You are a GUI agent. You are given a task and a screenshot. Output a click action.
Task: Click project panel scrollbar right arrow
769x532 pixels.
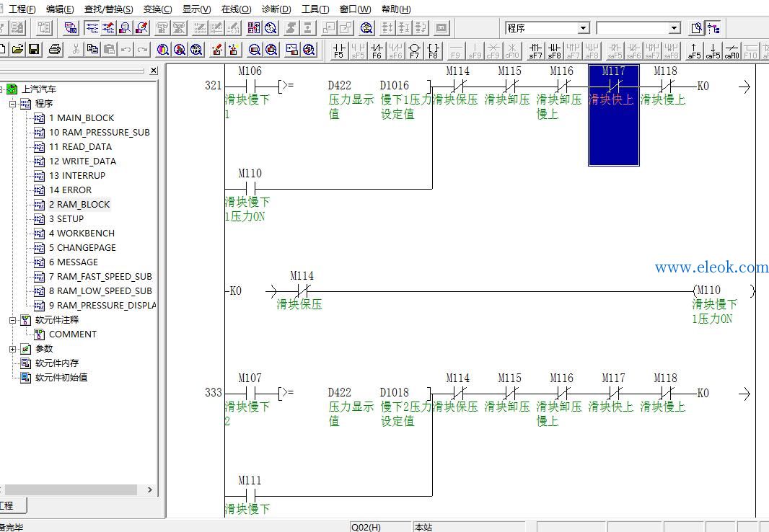tap(149, 489)
